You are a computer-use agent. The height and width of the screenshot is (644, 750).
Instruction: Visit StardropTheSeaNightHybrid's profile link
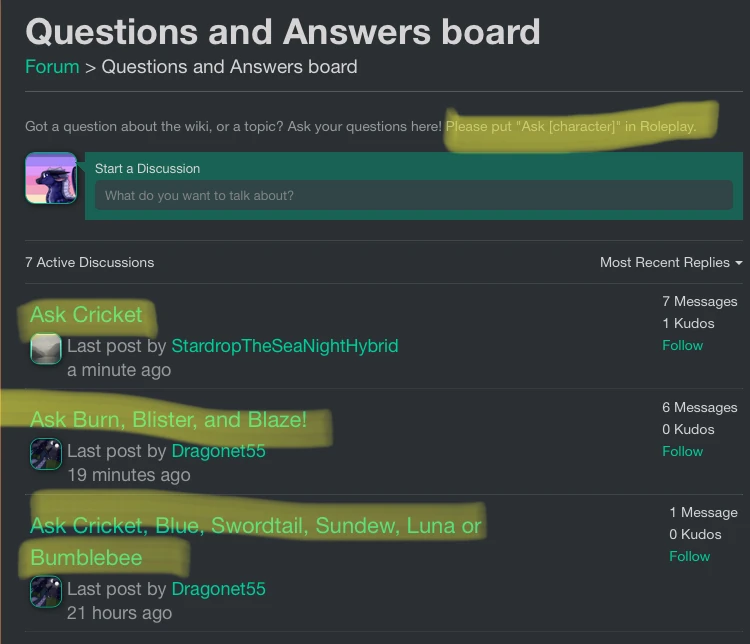tap(284, 346)
